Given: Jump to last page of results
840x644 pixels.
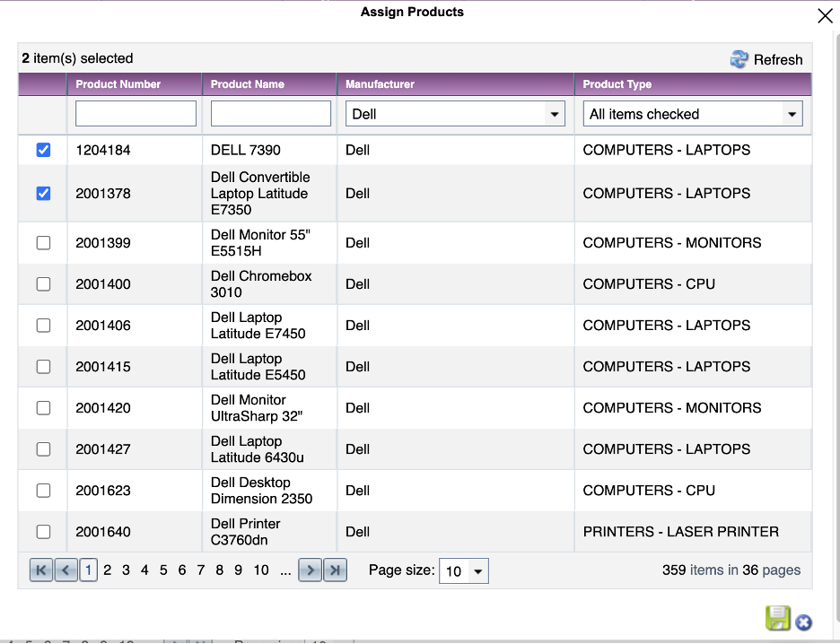Looking at the screenshot, I should click(336, 570).
